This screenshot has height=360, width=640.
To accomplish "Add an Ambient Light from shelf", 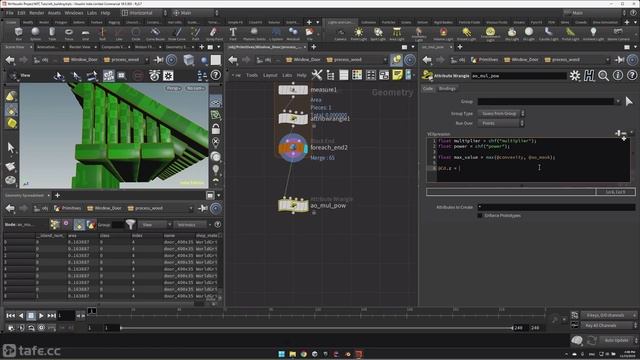I will pos(593,33).
